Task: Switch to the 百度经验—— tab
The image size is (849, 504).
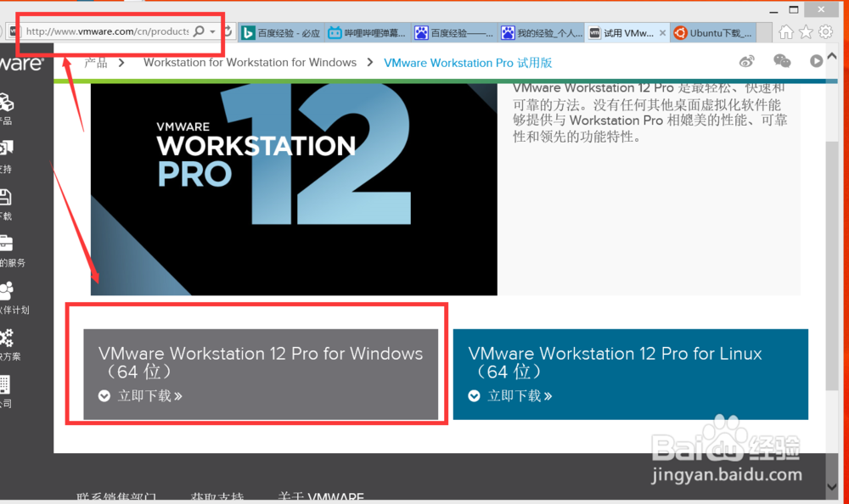Action: point(454,33)
